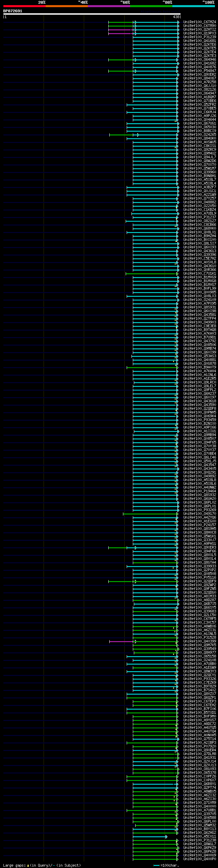
Task: Click the Large gaps legend text
Action: click(42, 865)
